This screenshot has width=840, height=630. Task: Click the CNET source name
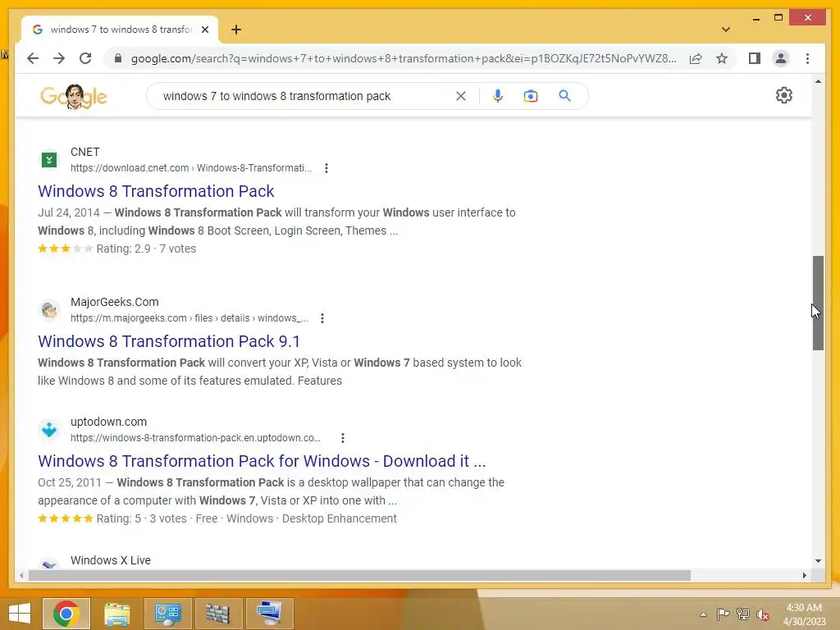(84, 152)
